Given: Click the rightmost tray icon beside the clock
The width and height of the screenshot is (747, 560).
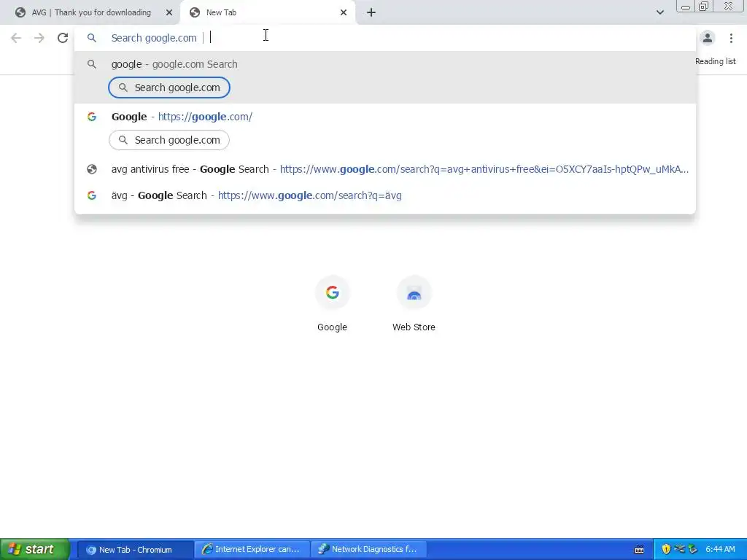Looking at the screenshot, I should (693, 549).
